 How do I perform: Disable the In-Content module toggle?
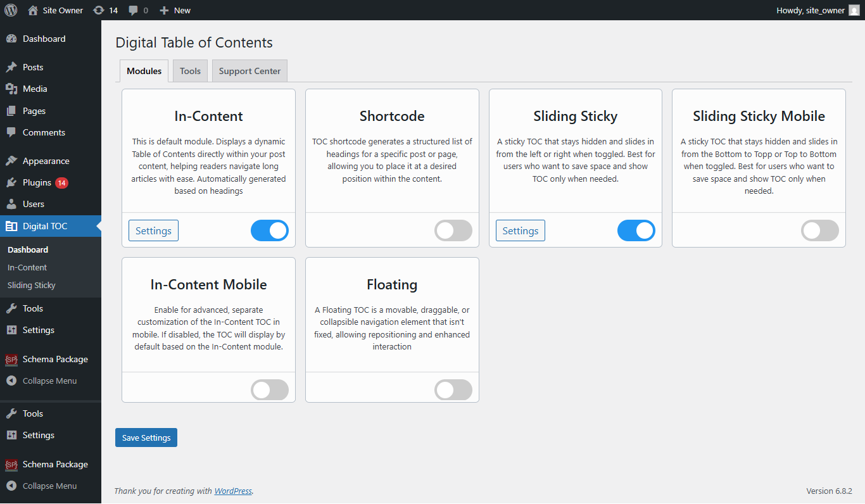(269, 230)
